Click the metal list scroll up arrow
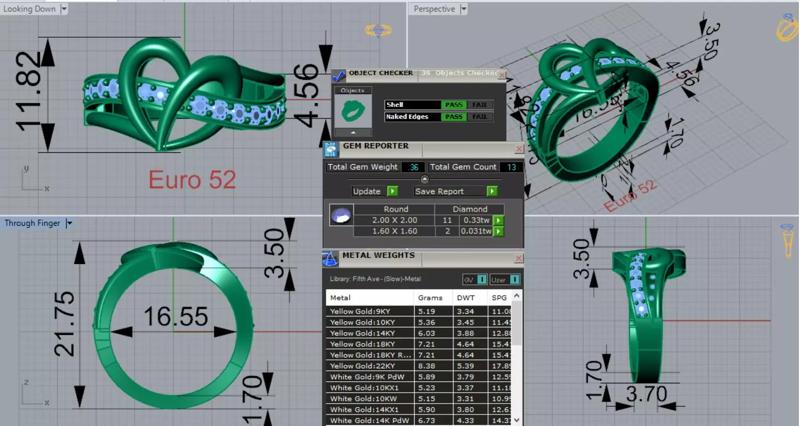 pyautogui.click(x=516, y=296)
